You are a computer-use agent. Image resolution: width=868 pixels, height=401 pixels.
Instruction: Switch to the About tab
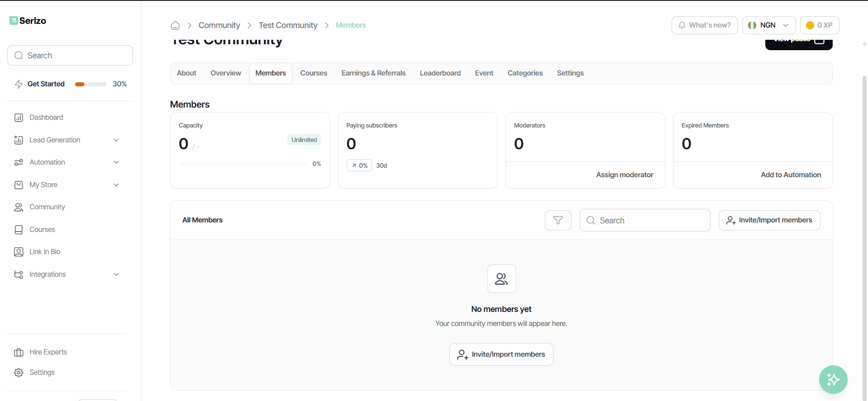point(186,73)
